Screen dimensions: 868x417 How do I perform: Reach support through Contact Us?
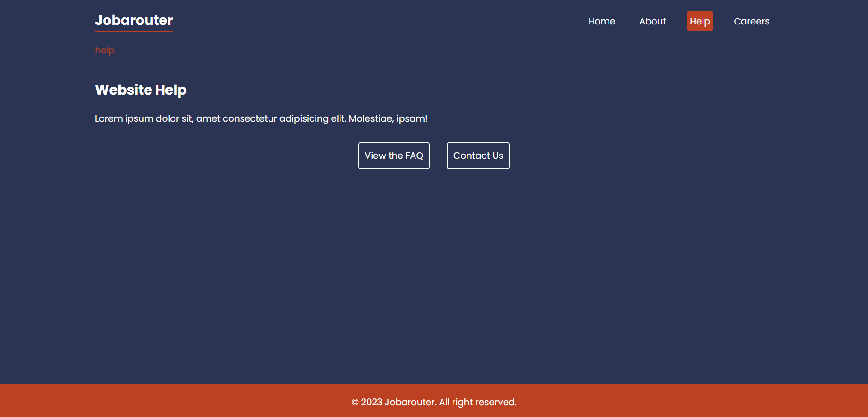pos(478,156)
